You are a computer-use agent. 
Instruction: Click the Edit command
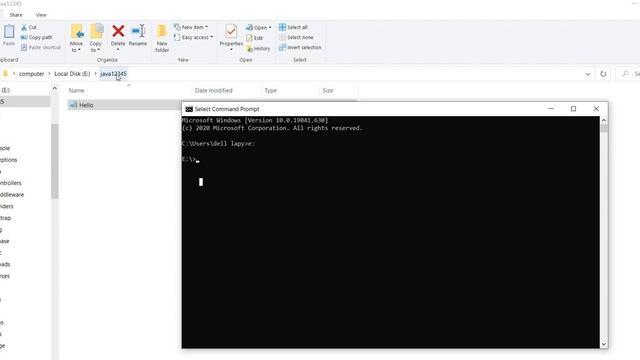[255, 38]
